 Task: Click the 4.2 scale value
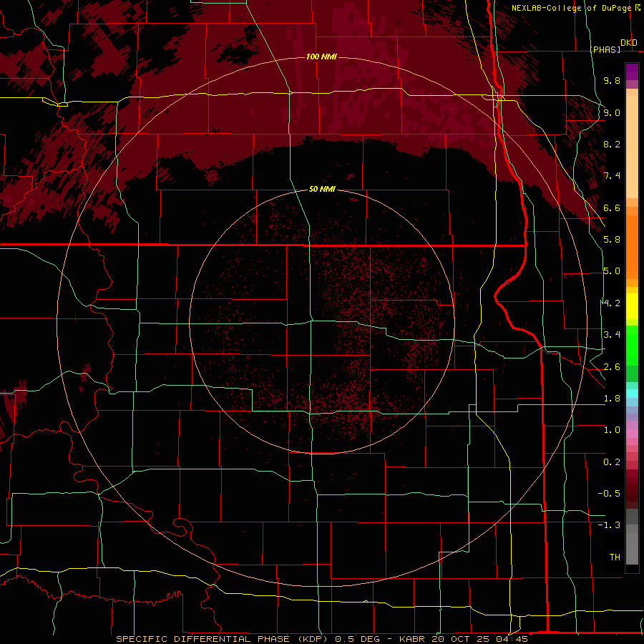click(612, 303)
